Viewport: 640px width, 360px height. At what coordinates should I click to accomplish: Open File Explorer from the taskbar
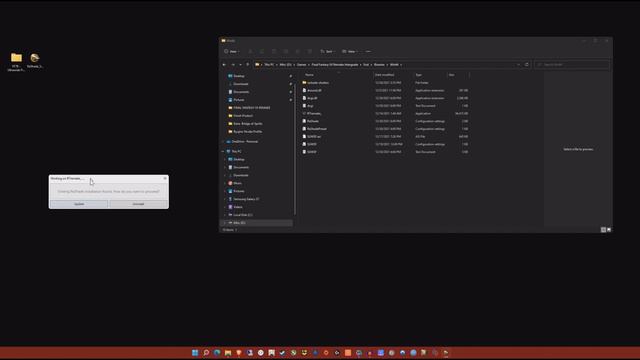(228, 353)
